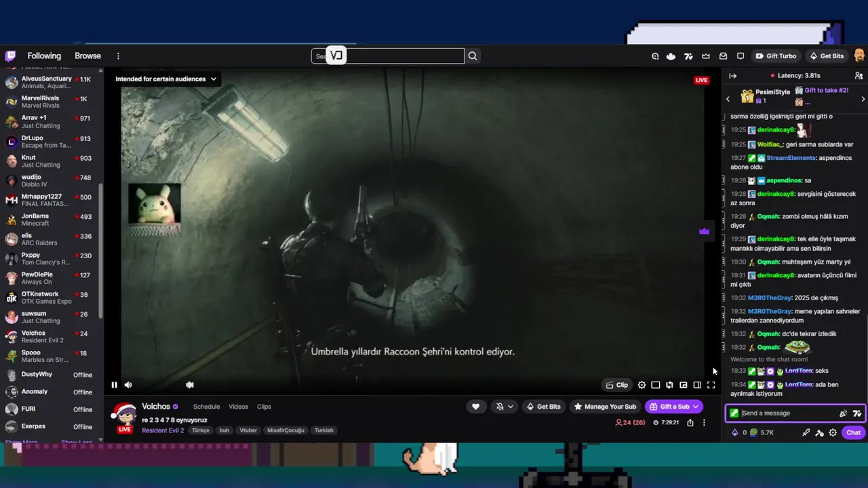Image resolution: width=868 pixels, height=488 pixels.
Task: Toggle the side chat layout icon in player
Action: 697,385
